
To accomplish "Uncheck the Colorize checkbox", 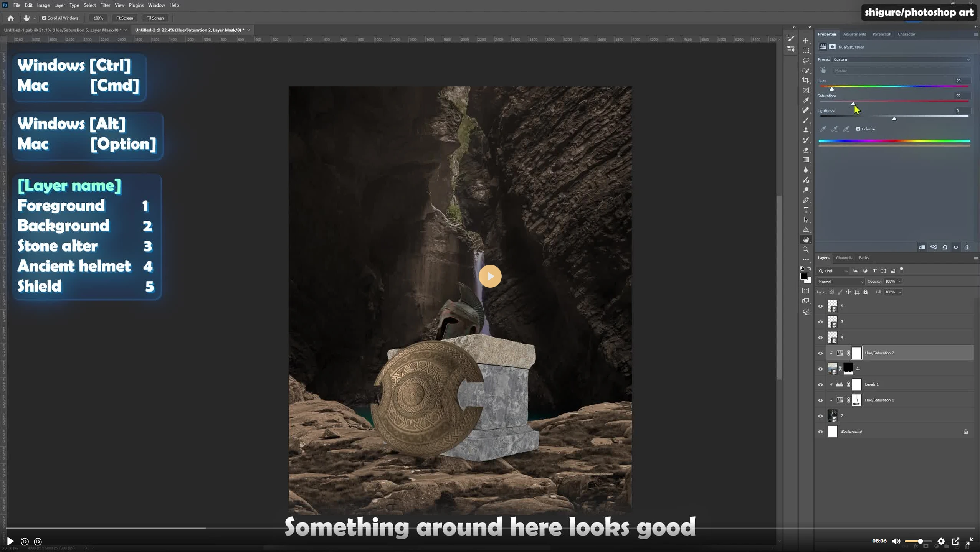I will pyautogui.click(x=858, y=129).
